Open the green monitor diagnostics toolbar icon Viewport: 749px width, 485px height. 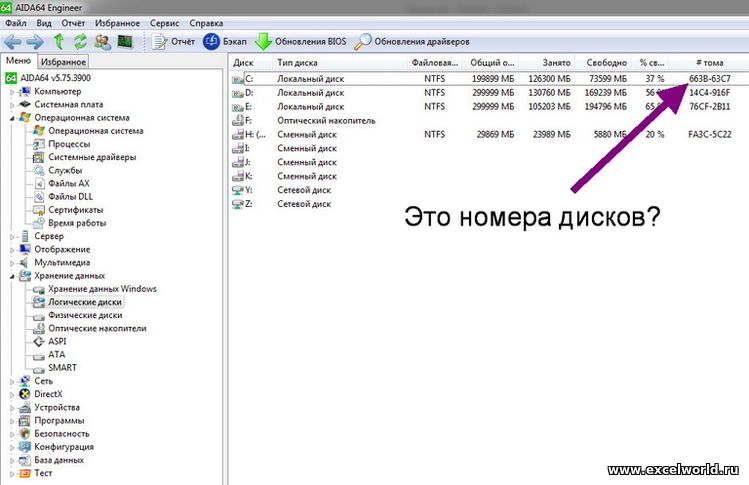click(125, 42)
